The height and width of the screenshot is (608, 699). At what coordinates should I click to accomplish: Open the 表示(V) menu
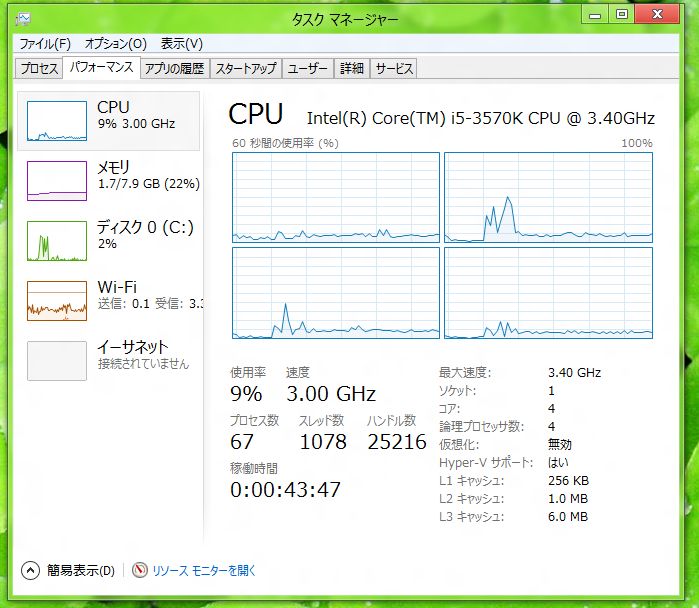(181, 44)
